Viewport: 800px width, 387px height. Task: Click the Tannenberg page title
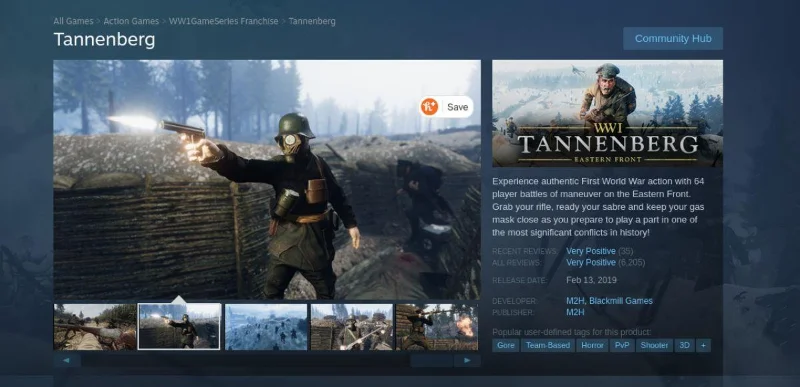coord(104,40)
